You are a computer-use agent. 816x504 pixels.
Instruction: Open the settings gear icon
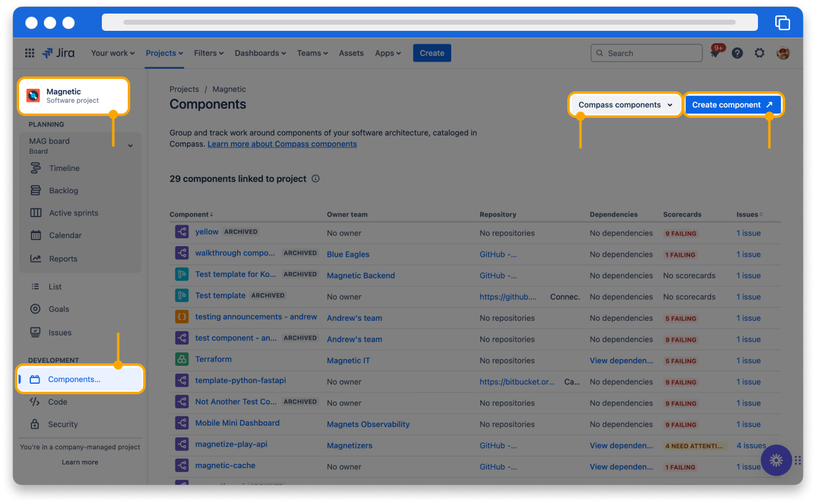tap(759, 53)
